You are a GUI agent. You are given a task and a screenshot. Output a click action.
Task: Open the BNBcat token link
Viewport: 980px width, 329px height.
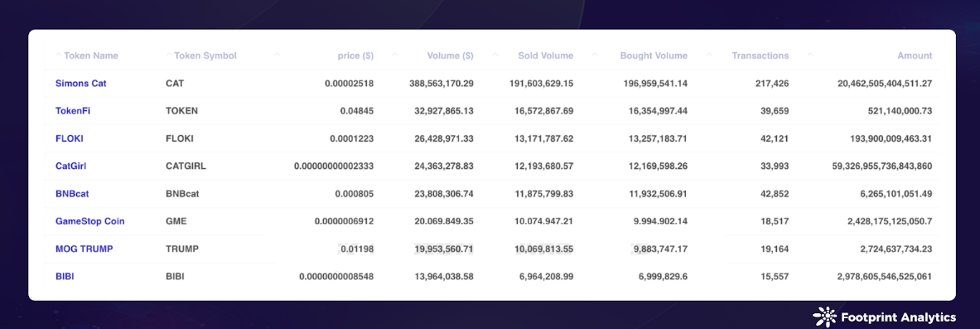coord(72,194)
